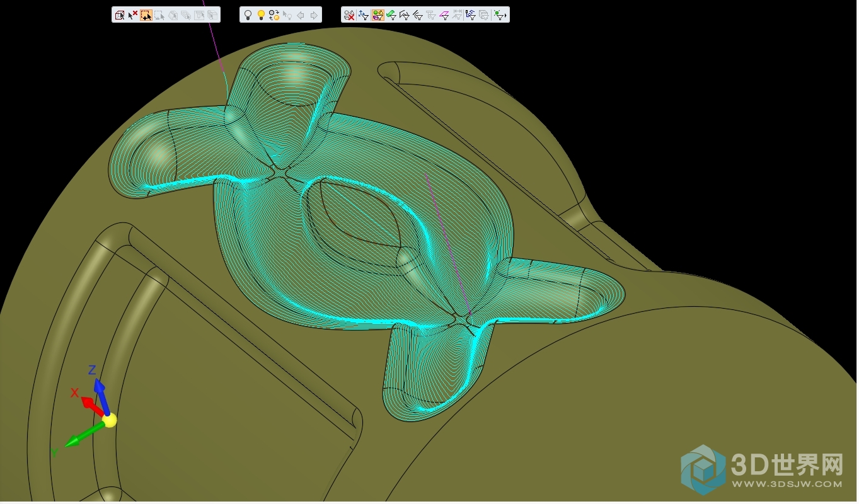Enable the green point selection filter

(499, 15)
